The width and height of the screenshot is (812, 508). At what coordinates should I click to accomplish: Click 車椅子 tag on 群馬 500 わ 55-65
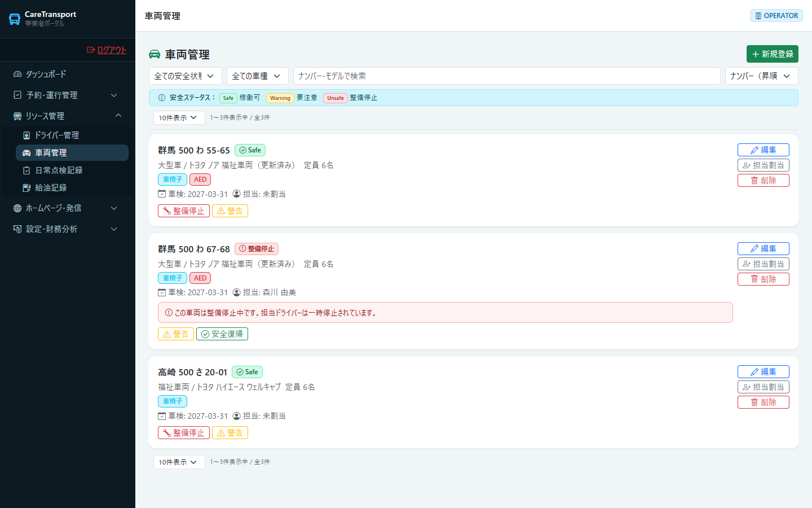pyautogui.click(x=173, y=179)
